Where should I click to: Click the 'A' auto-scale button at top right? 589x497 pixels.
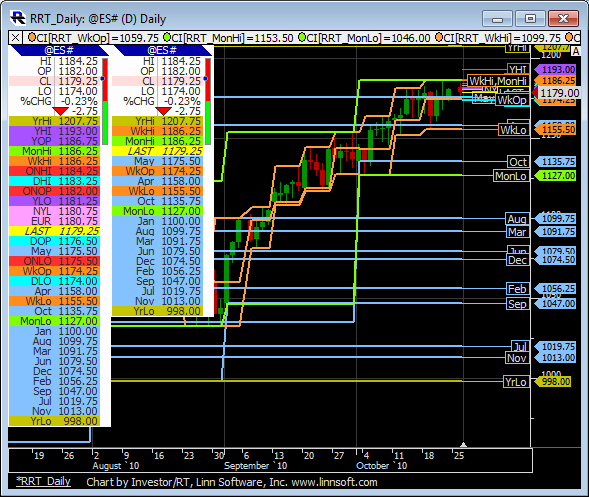pyautogui.click(x=575, y=51)
